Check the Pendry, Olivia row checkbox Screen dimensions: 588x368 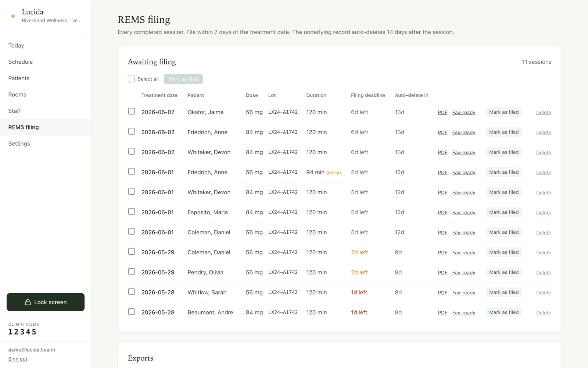(132, 272)
